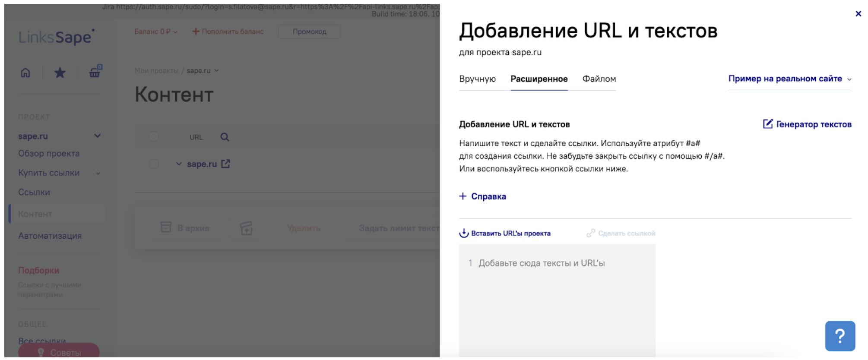Click the Промокод button

click(309, 32)
